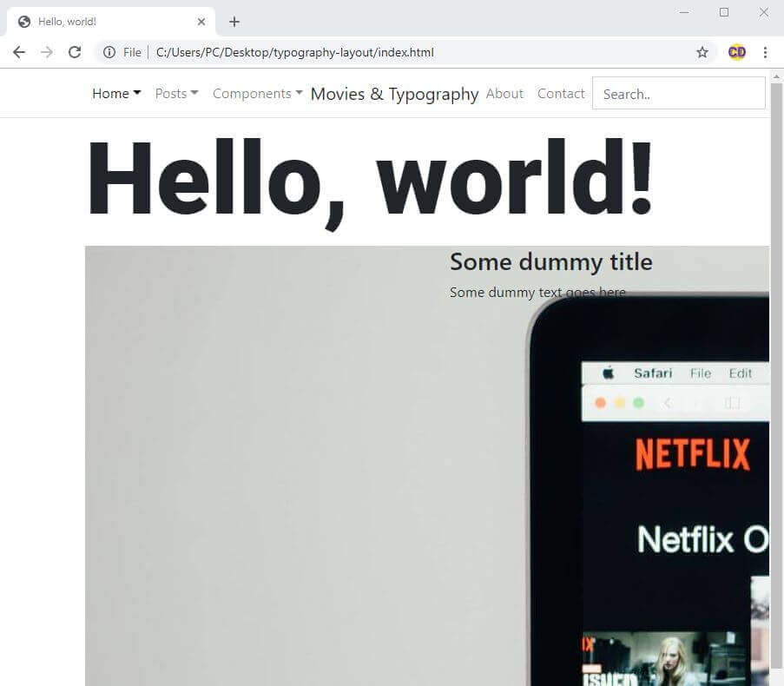Click the page vertical scrollbar thumb
784x686 pixels.
coord(776,375)
